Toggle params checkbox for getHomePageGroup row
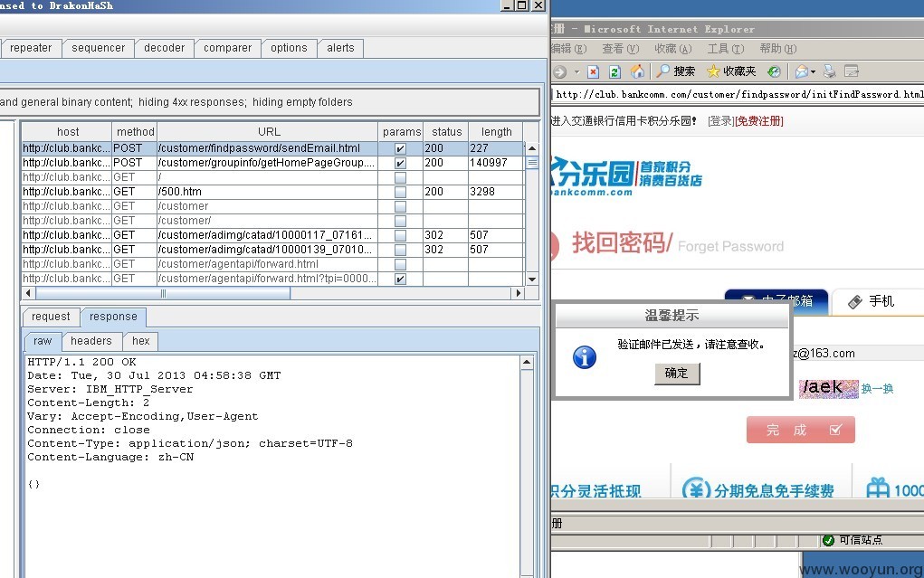924x578 pixels. tap(400, 163)
